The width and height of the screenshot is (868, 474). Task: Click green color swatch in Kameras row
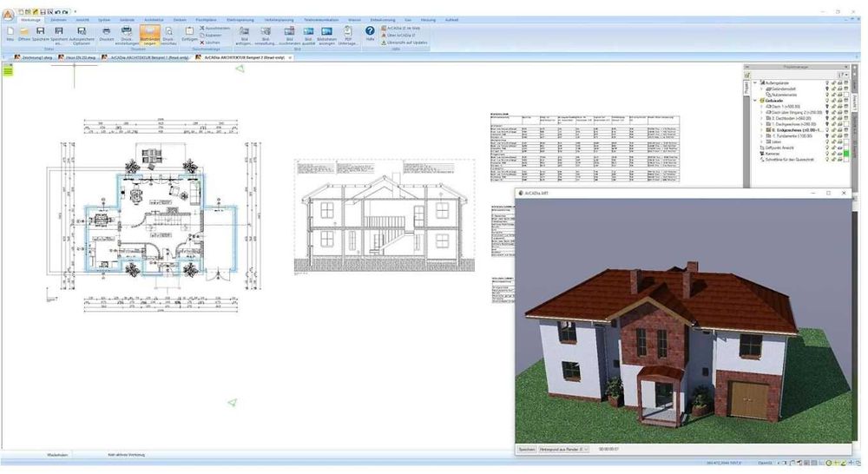(845, 154)
